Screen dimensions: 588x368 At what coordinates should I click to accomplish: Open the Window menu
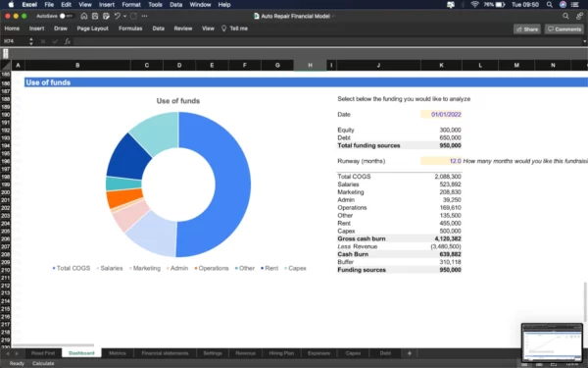tap(200, 5)
